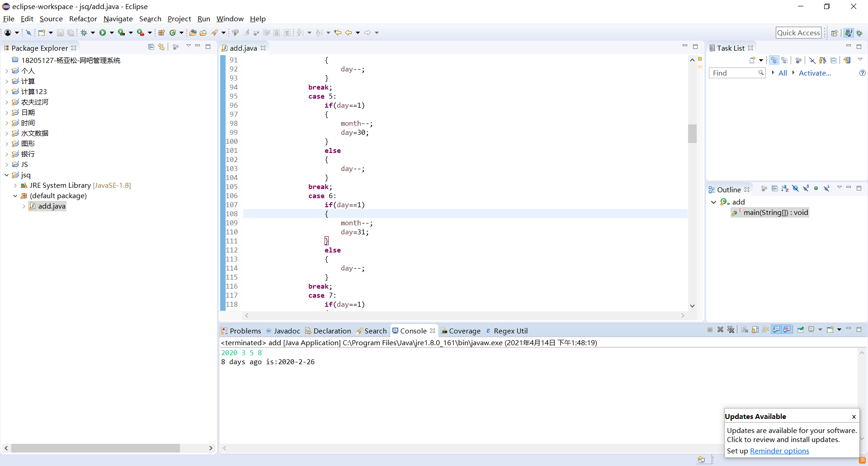Click the Reminder options link

(779, 451)
